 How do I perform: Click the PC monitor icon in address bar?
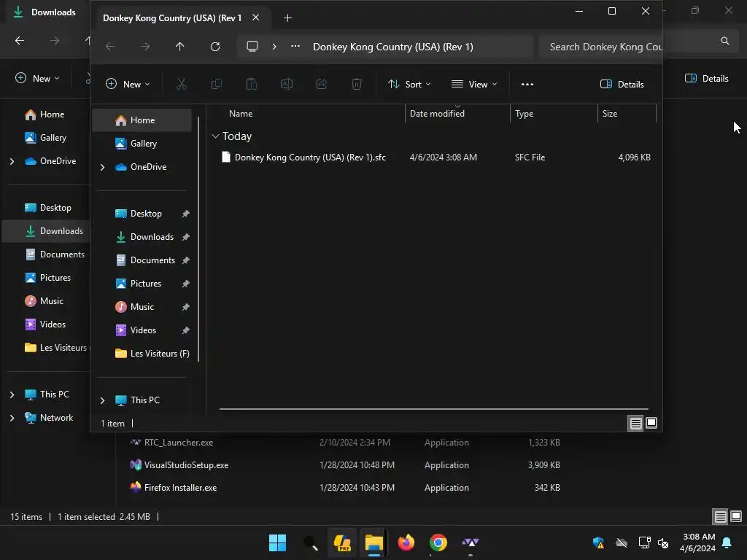click(x=252, y=47)
